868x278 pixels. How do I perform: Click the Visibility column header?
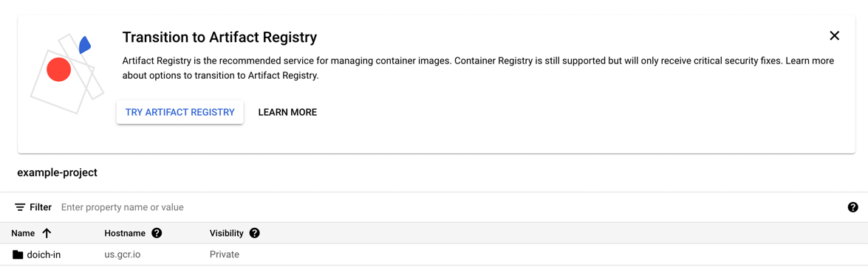[x=226, y=233]
